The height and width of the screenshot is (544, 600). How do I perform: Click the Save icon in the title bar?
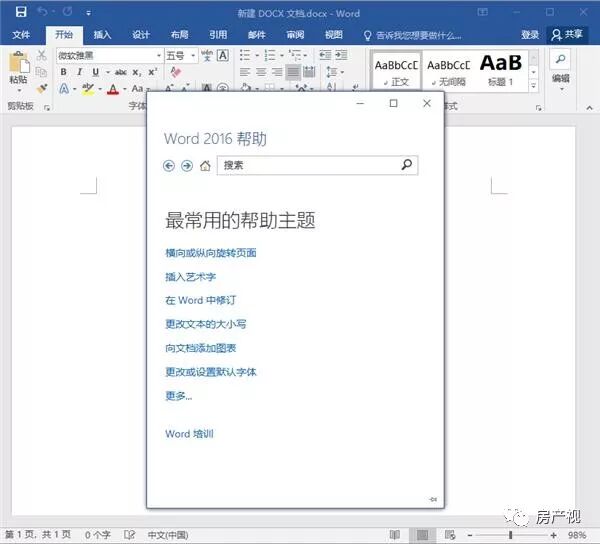tap(21, 12)
